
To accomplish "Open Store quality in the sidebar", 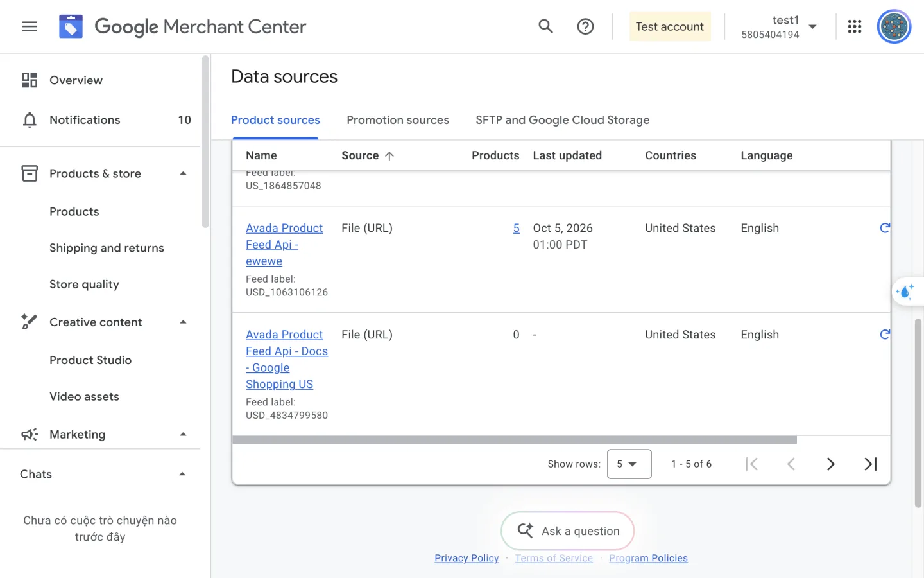I will pos(84,284).
